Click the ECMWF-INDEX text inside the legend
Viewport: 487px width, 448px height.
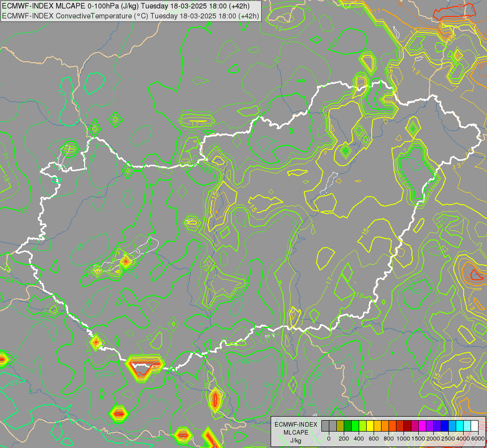pyautogui.click(x=296, y=425)
